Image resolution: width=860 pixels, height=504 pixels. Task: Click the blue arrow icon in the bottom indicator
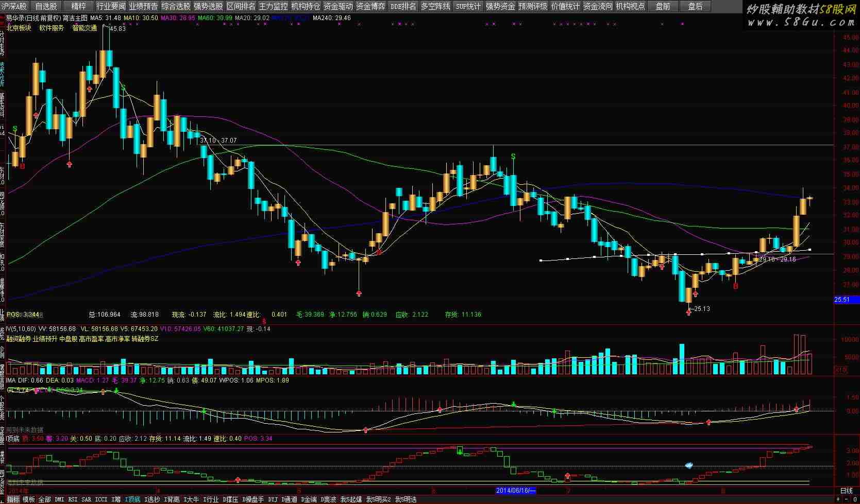click(688, 465)
